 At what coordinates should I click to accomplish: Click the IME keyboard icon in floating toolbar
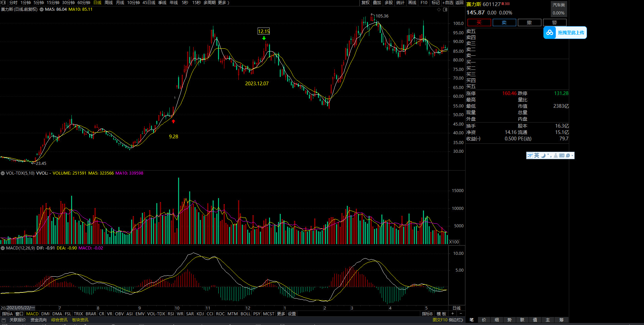pyautogui.click(x=562, y=155)
